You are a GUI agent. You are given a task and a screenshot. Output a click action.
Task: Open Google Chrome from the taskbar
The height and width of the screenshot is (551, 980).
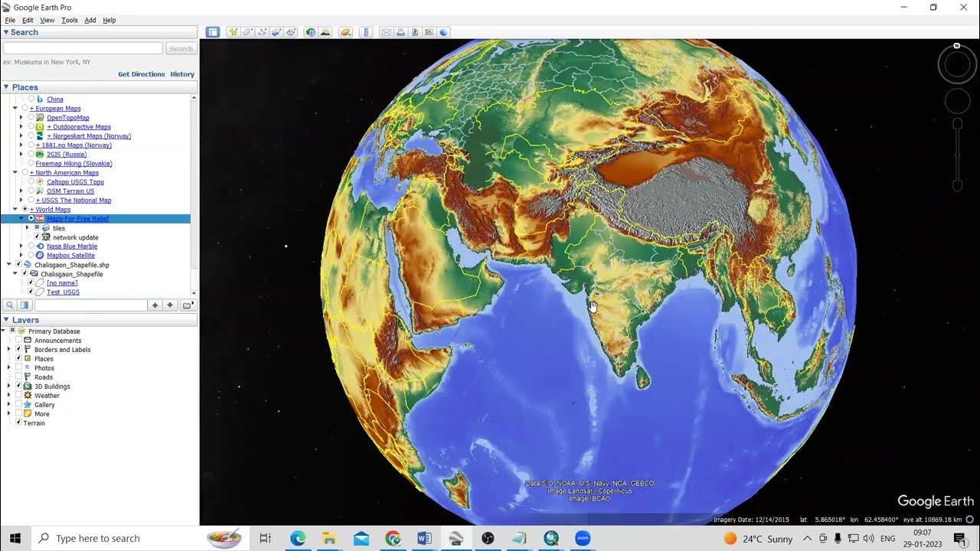click(x=393, y=538)
